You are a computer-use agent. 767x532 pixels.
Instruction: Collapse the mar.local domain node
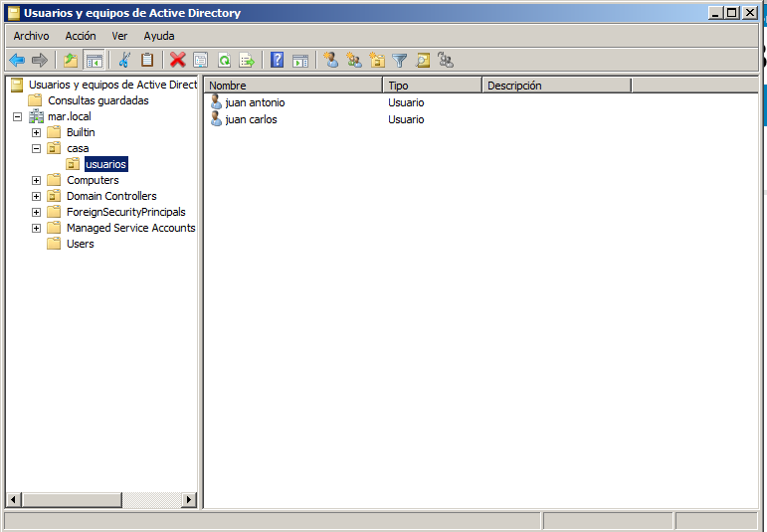(x=17, y=116)
